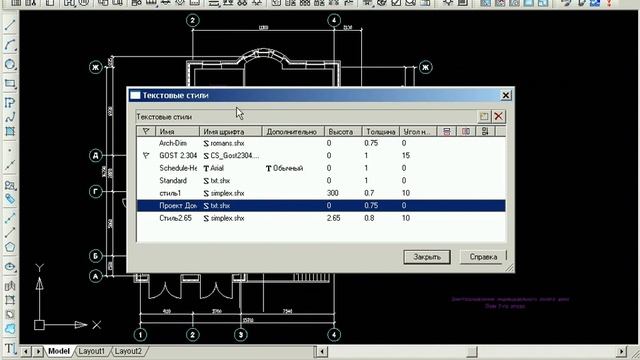640x360 pixels.
Task: Click simplex.shx font in стиль1 row
Action: pyautogui.click(x=224, y=193)
